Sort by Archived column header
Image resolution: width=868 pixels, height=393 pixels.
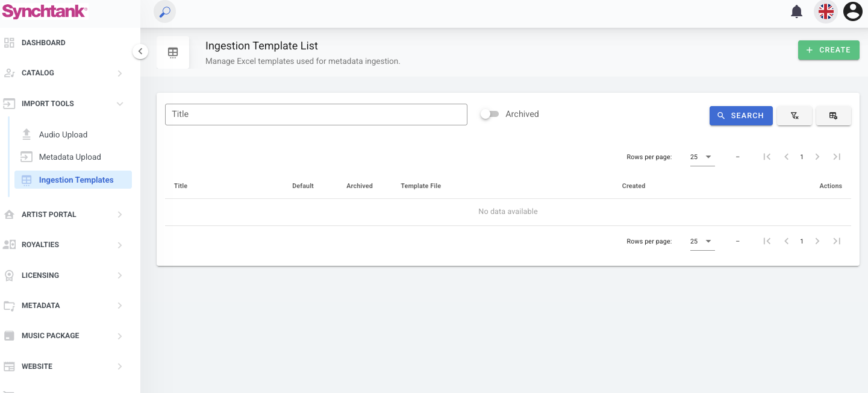(360, 186)
